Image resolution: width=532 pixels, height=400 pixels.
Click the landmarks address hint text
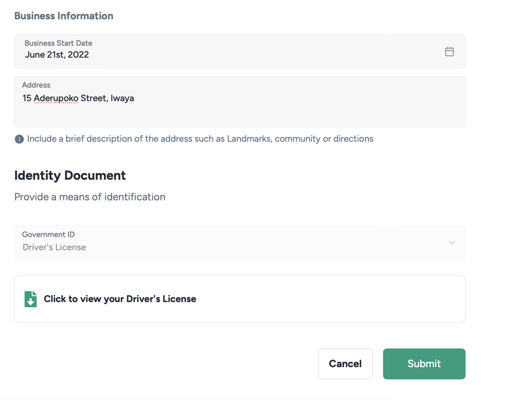200,139
